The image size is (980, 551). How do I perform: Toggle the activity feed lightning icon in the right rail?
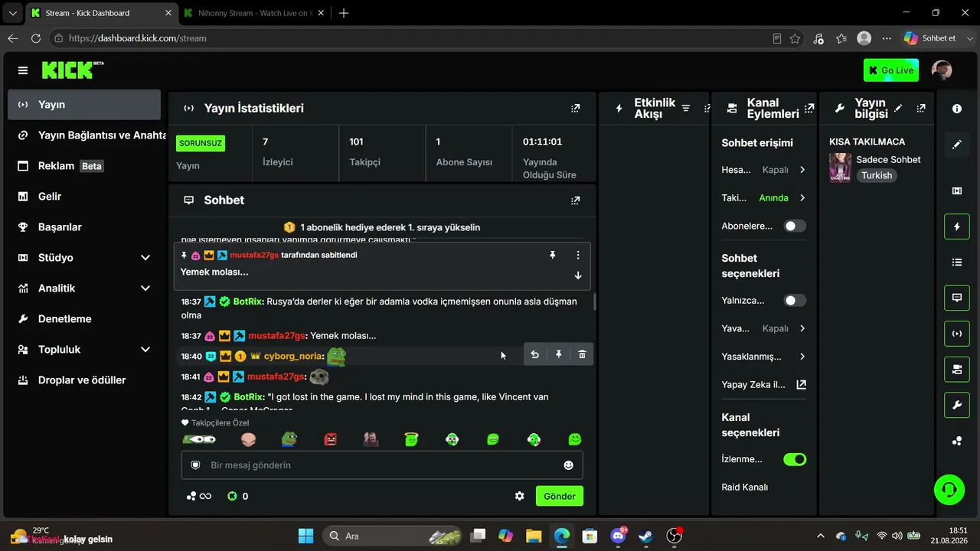(x=957, y=227)
